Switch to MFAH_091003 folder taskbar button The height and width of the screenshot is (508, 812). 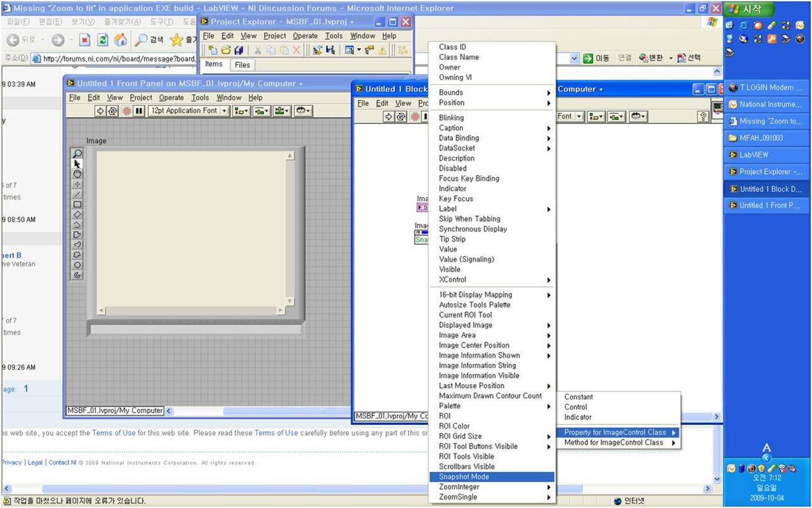pos(766,138)
